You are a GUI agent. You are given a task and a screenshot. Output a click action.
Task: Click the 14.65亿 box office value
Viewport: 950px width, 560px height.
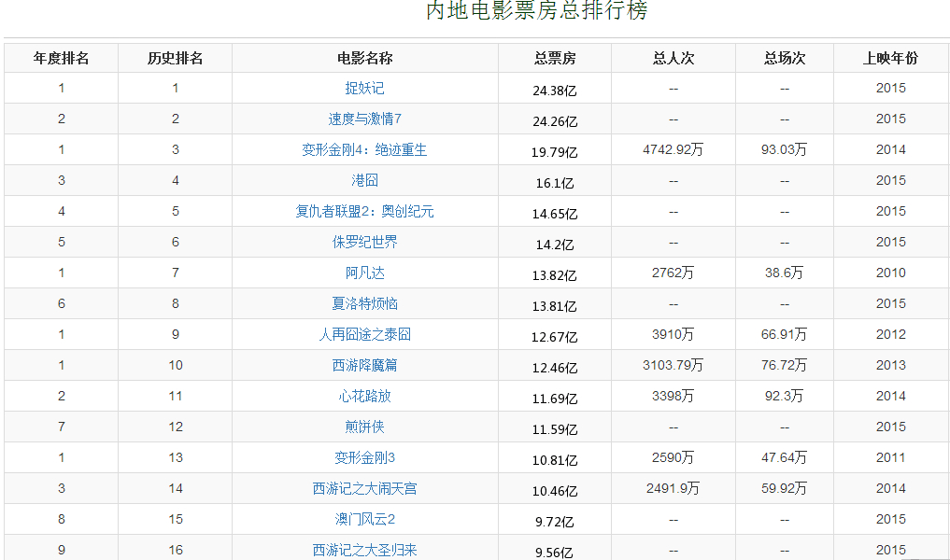(x=555, y=215)
